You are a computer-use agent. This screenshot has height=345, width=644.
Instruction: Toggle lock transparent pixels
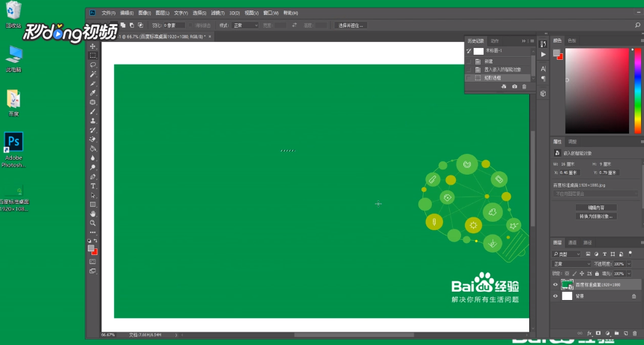568,274
